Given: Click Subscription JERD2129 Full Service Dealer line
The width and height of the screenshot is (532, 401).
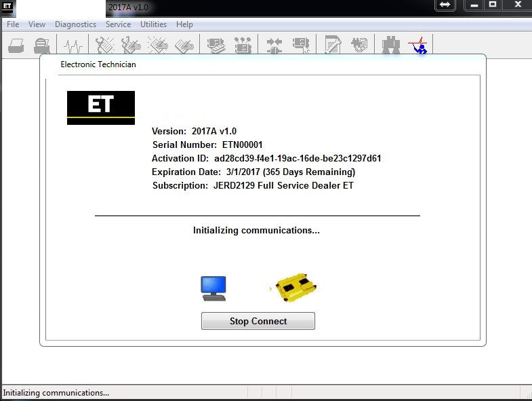Looking at the screenshot, I should tap(253, 185).
